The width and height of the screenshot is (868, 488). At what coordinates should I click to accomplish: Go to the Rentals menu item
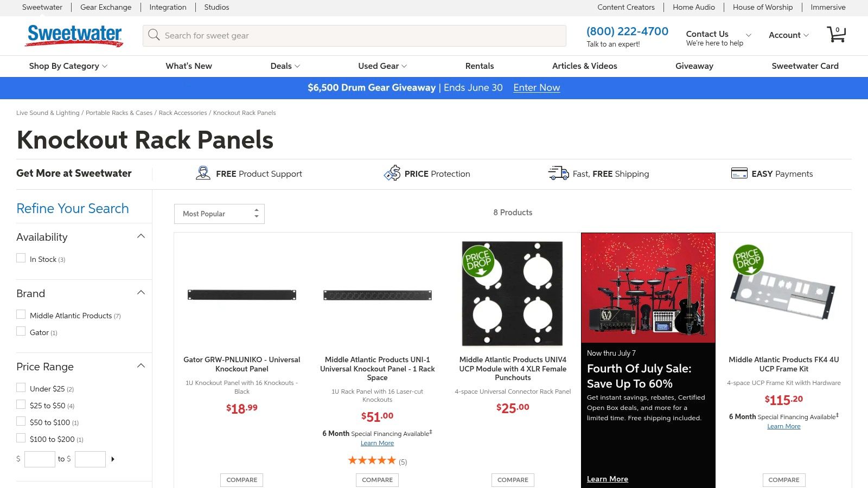(x=480, y=66)
